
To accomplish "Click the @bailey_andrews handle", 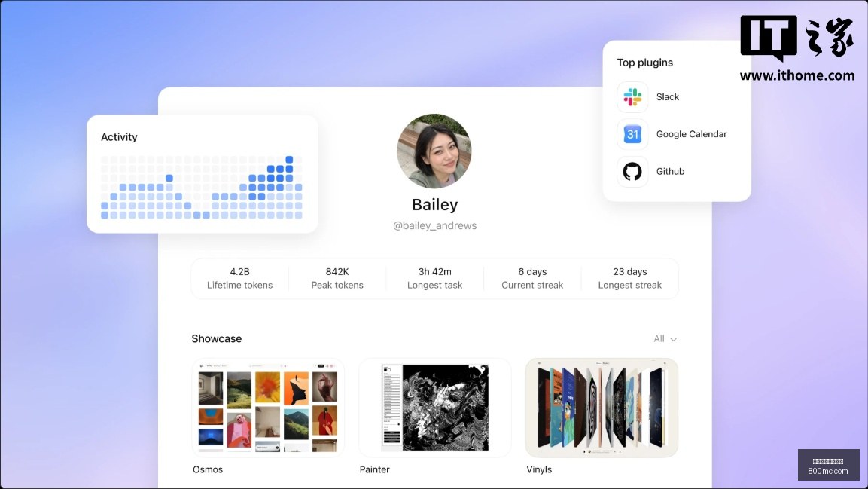I will pos(434,225).
